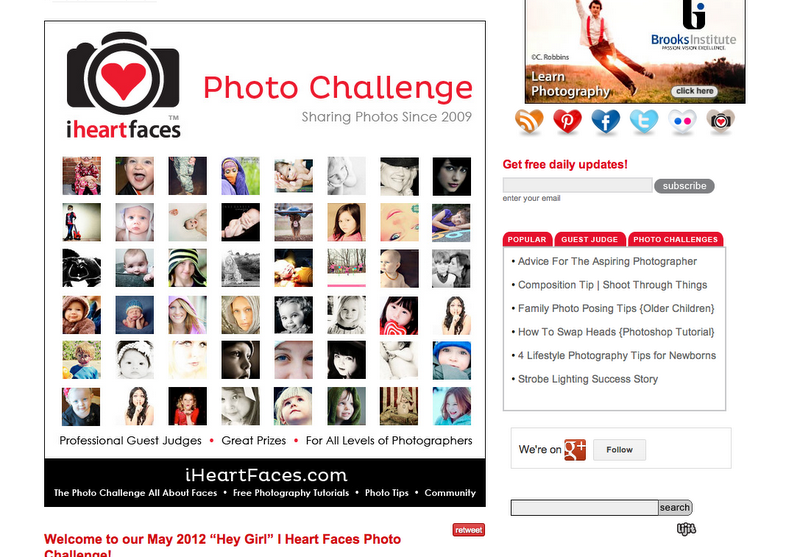The height and width of the screenshot is (557, 800).
Task: Click the small logo icon below search
Action: [686, 529]
